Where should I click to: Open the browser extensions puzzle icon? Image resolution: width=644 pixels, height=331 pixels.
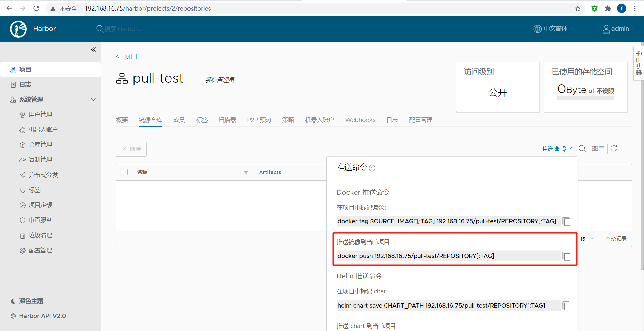[x=608, y=9]
